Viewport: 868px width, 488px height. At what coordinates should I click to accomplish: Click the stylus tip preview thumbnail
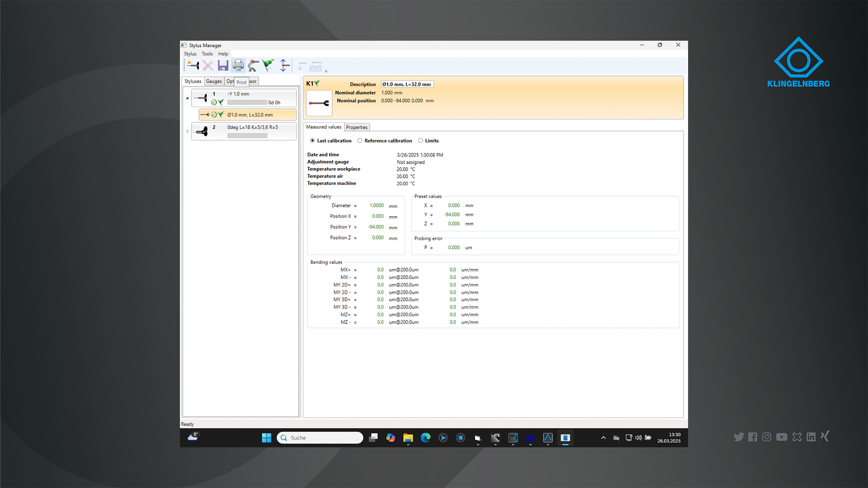pos(319,103)
